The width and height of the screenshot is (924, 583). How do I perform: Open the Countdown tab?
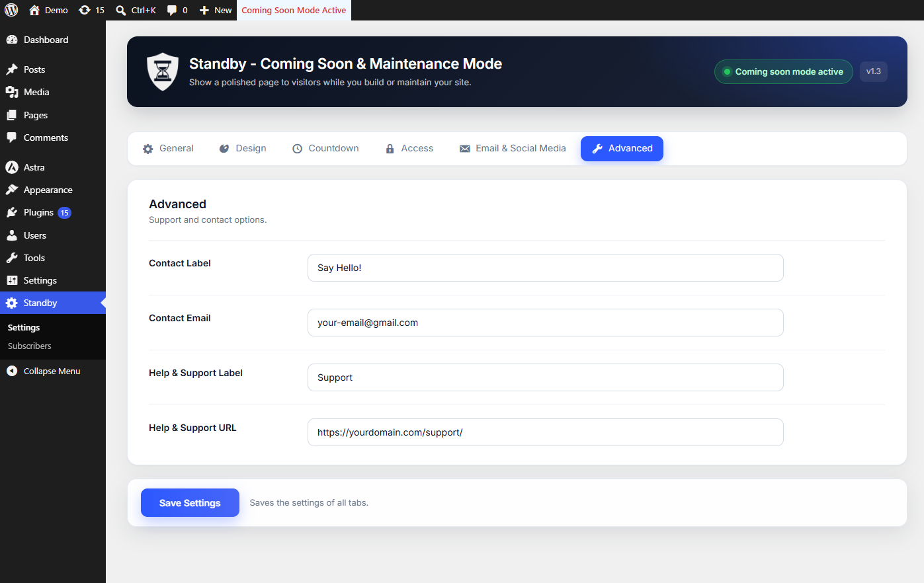325,148
